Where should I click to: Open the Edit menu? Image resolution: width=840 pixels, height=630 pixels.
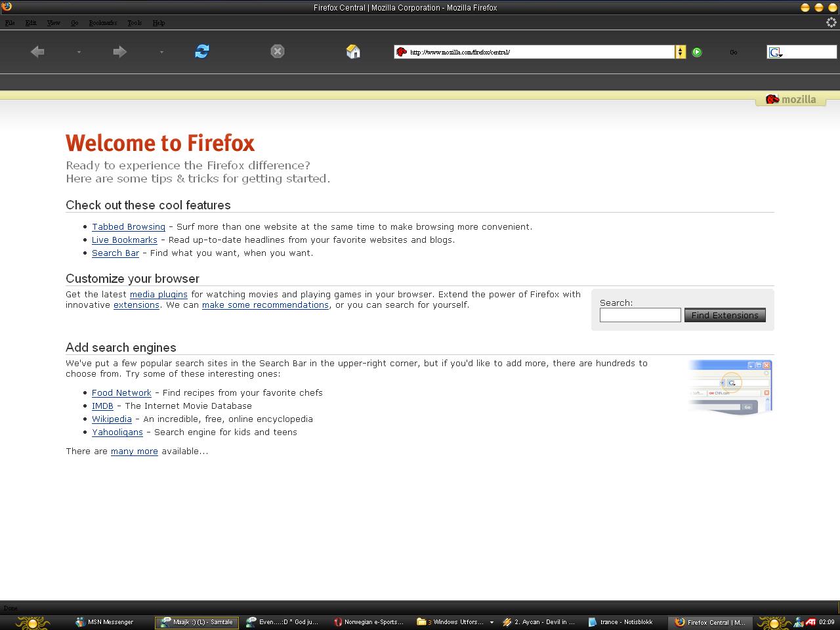point(31,22)
